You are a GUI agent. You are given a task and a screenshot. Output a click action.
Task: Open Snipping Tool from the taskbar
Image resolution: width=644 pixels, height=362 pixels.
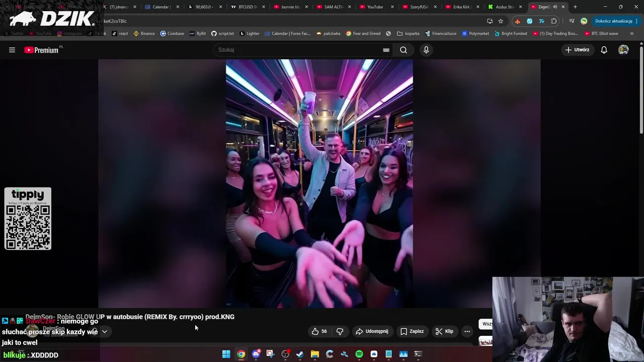[x=270, y=354]
